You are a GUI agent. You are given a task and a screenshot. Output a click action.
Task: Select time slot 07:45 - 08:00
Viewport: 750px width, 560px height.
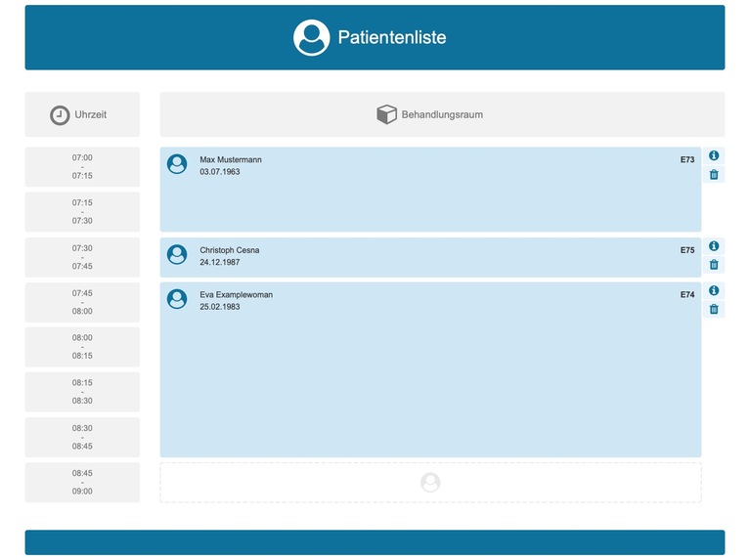[82, 302]
